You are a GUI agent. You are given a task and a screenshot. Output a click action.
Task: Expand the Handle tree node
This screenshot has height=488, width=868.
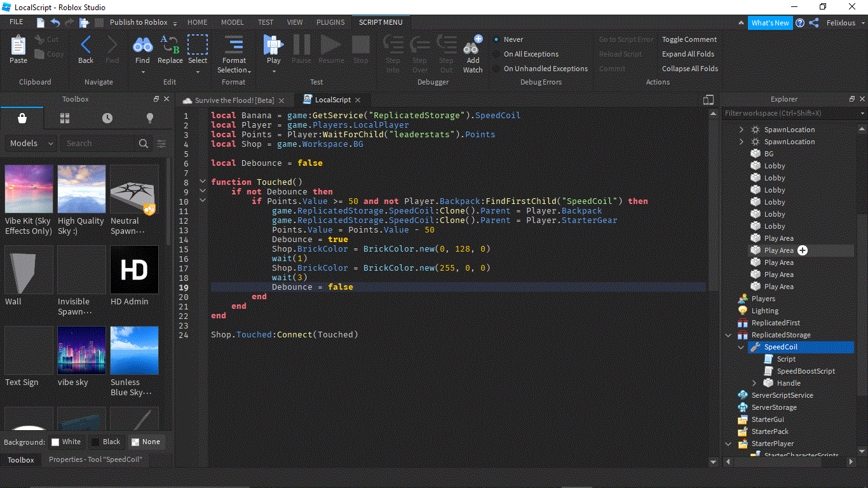click(754, 383)
